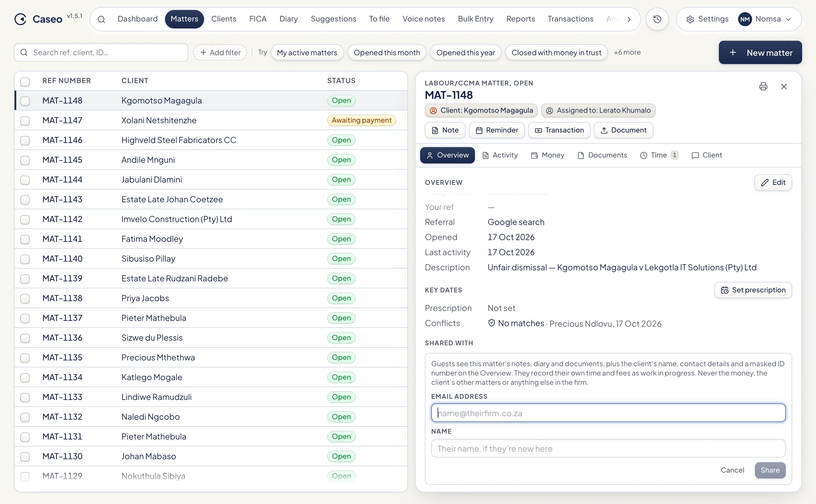
Task: Switch to the Money tab
Action: click(547, 155)
